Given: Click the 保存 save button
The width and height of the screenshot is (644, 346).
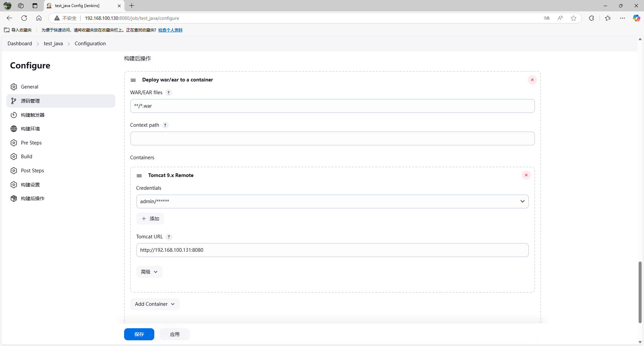Looking at the screenshot, I should click(x=139, y=334).
